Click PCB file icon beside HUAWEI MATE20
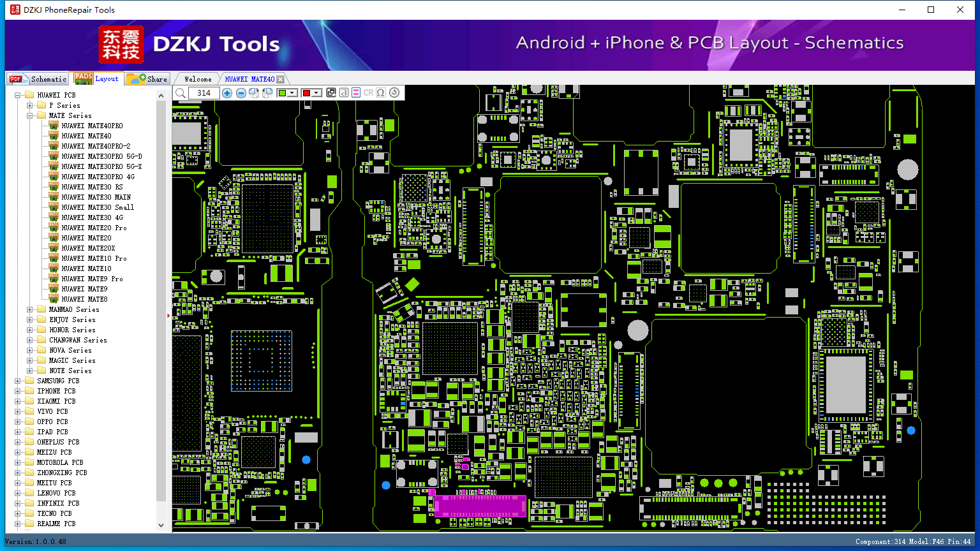Viewport: 980px width, 551px height. coord(54,238)
